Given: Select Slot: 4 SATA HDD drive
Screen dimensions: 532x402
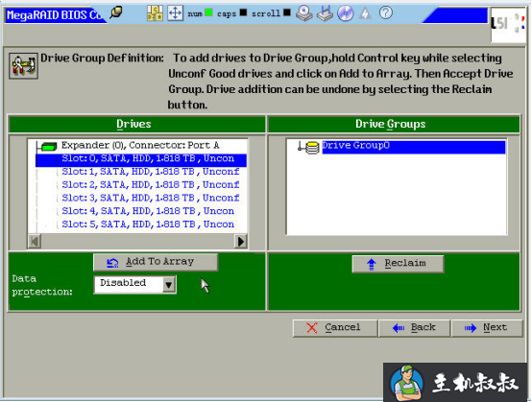Looking at the screenshot, I should (x=148, y=211).
